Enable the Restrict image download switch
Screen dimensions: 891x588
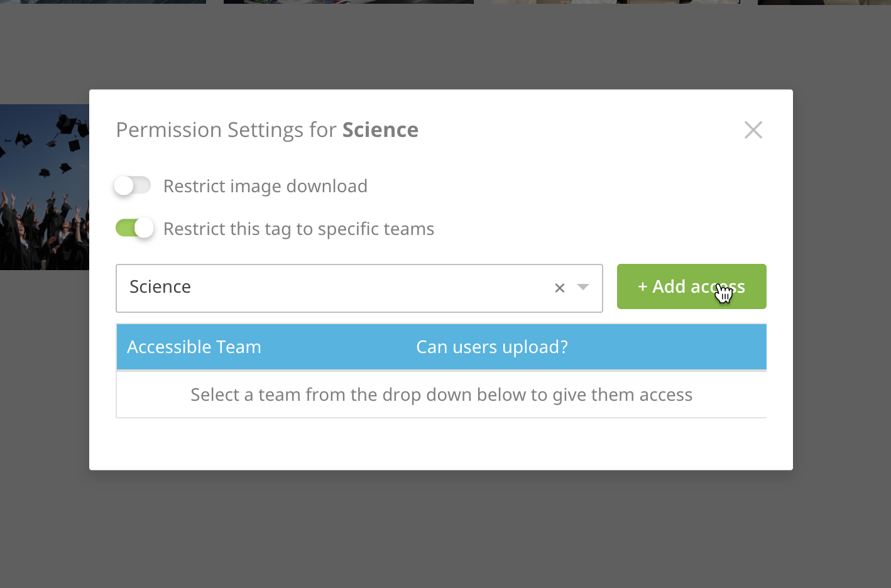[x=133, y=186]
